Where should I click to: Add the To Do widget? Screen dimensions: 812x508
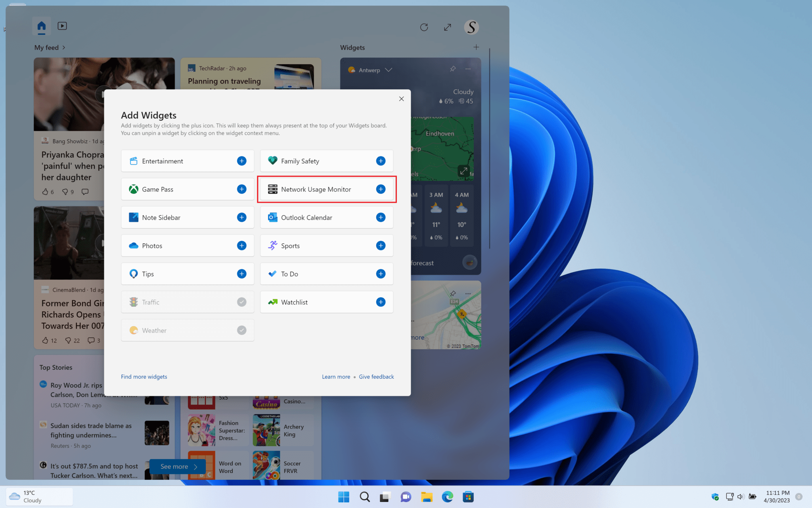pyautogui.click(x=381, y=274)
